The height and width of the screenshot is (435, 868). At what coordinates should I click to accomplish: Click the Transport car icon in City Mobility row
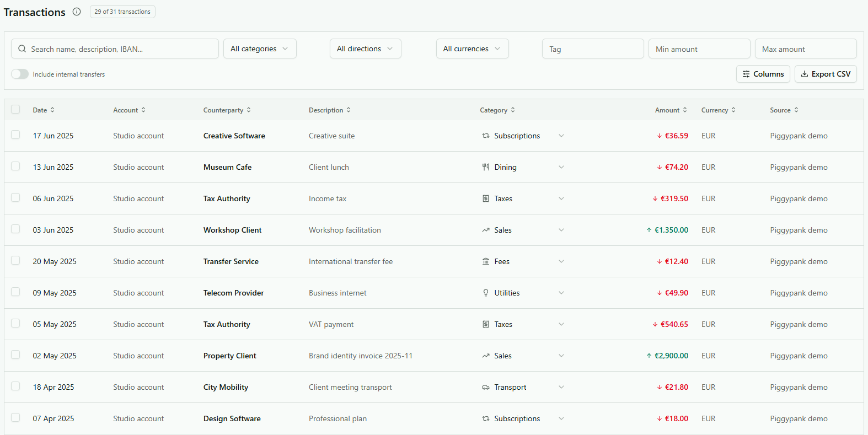[486, 387]
